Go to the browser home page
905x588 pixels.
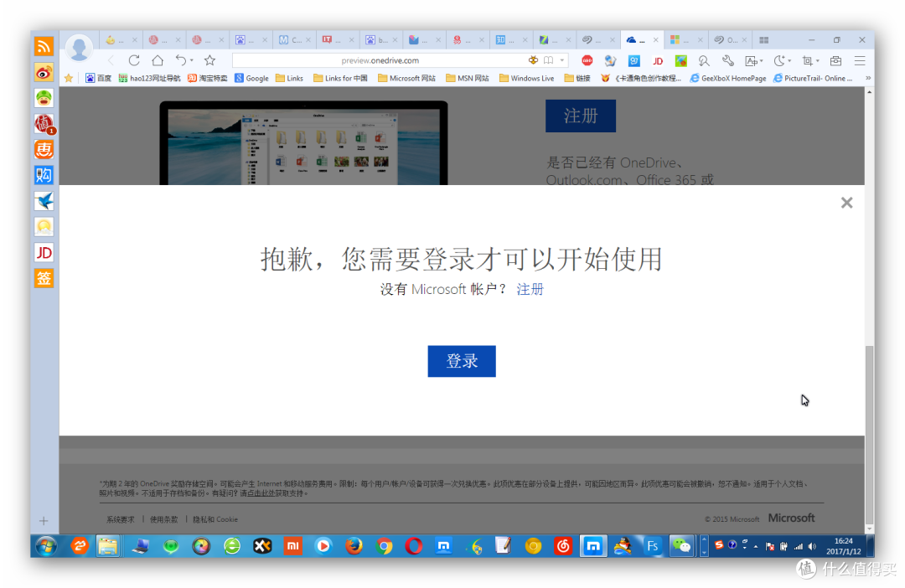click(157, 60)
